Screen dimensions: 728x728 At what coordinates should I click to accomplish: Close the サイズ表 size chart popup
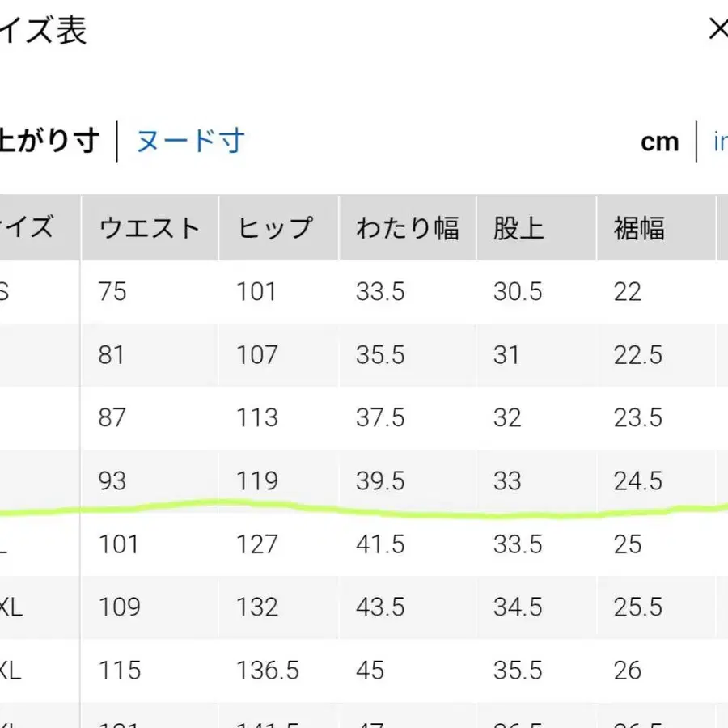[x=718, y=28]
